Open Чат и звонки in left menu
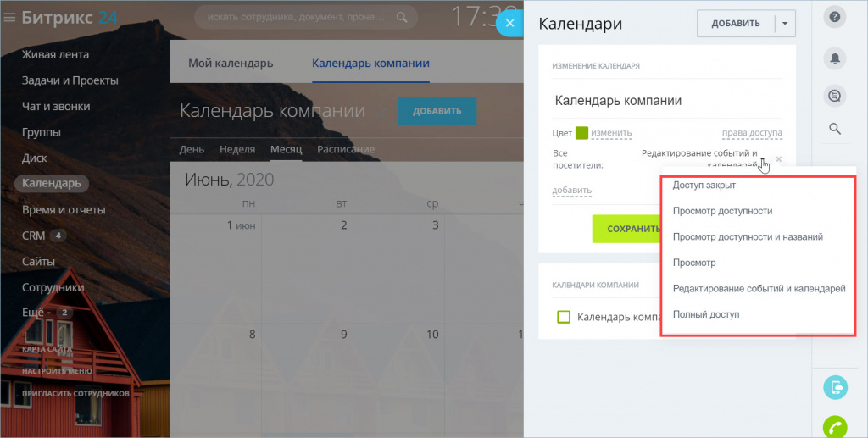 point(56,106)
